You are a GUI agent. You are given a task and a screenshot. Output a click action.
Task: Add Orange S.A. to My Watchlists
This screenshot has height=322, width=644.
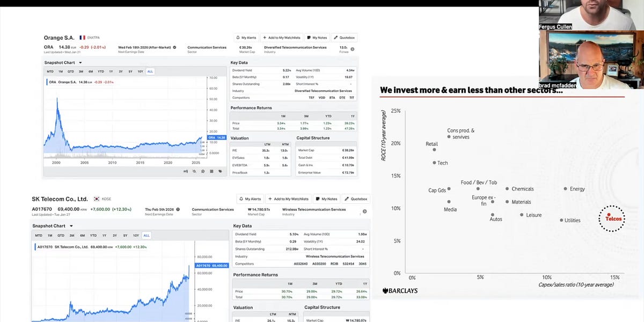point(281,38)
